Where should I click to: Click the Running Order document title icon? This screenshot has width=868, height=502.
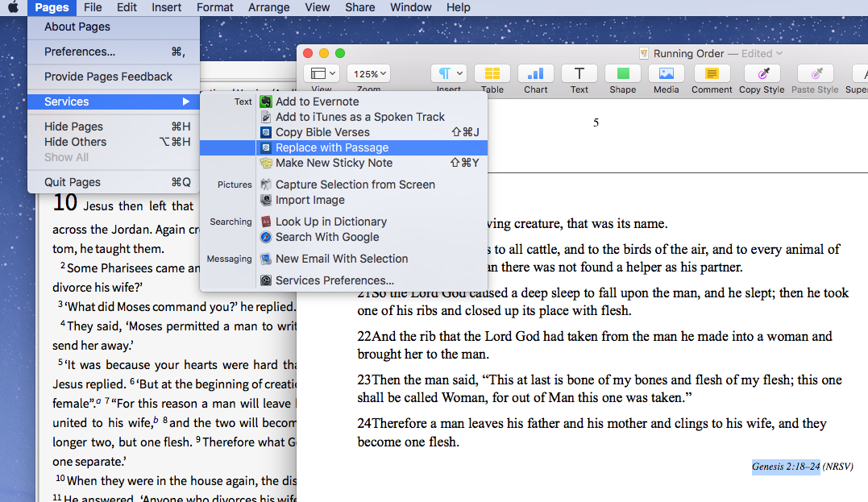tap(644, 53)
